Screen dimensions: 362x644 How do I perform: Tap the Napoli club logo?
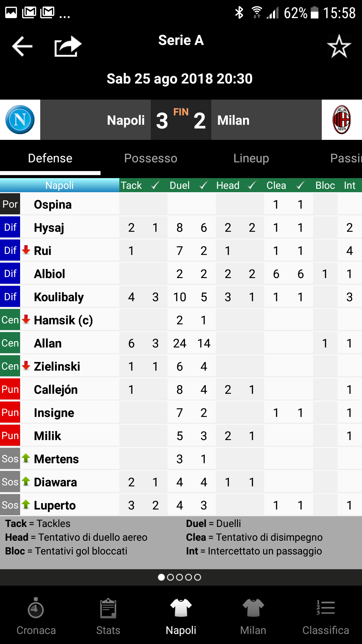pyautogui.click(x=20, y=120)
